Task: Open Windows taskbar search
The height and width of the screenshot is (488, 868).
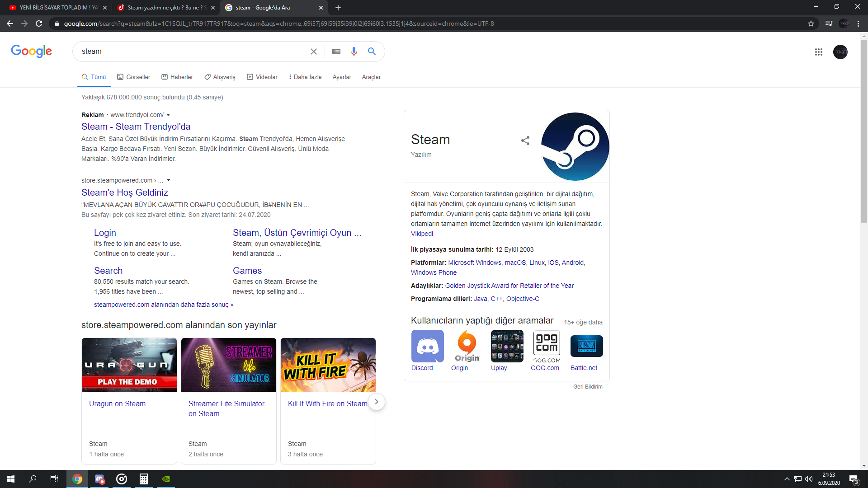Action: [33, 479]
